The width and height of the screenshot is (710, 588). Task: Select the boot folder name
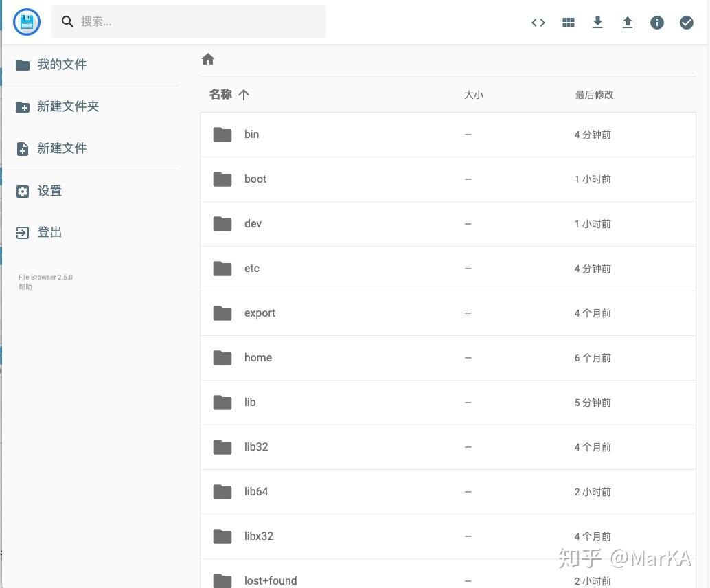(255, 179)
